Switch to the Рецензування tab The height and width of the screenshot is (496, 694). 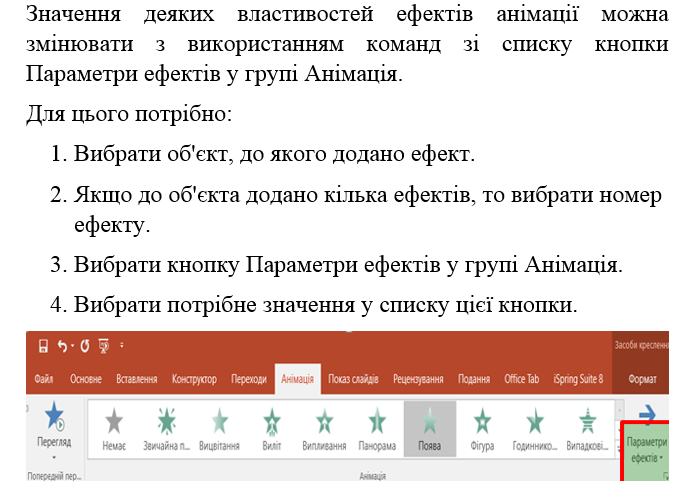(x=418, y=379)
